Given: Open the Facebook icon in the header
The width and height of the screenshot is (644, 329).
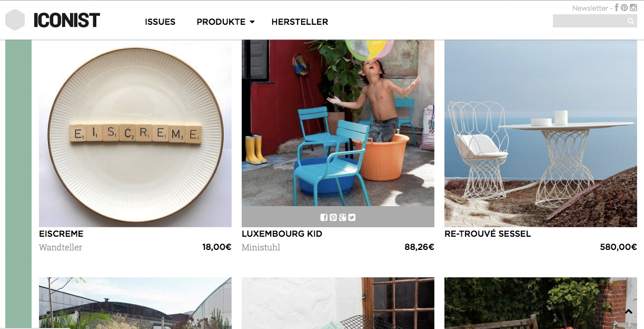Looking at the screenshot, I should point(617,7).
